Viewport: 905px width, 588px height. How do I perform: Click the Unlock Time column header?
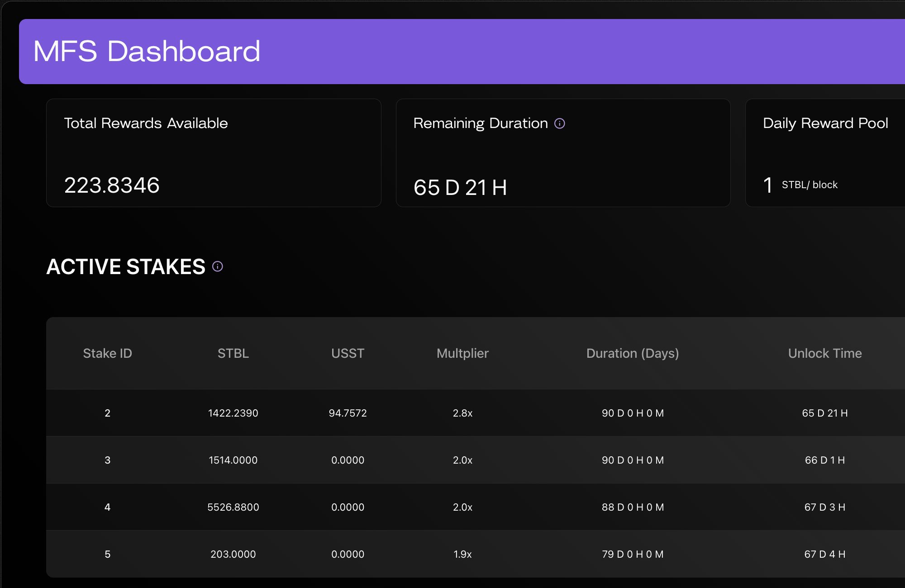824,353
